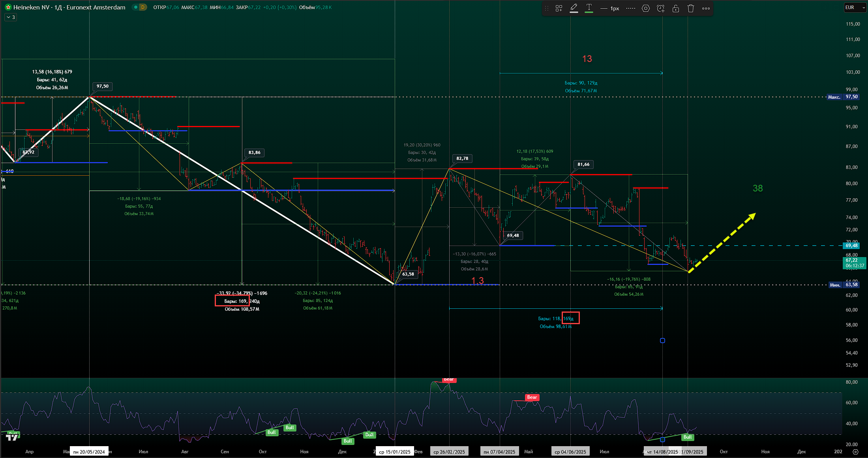Toggle the lock drawing icon
Image resolution: width=868 pixels, height=458 pixels.
[x=676, y=8]
